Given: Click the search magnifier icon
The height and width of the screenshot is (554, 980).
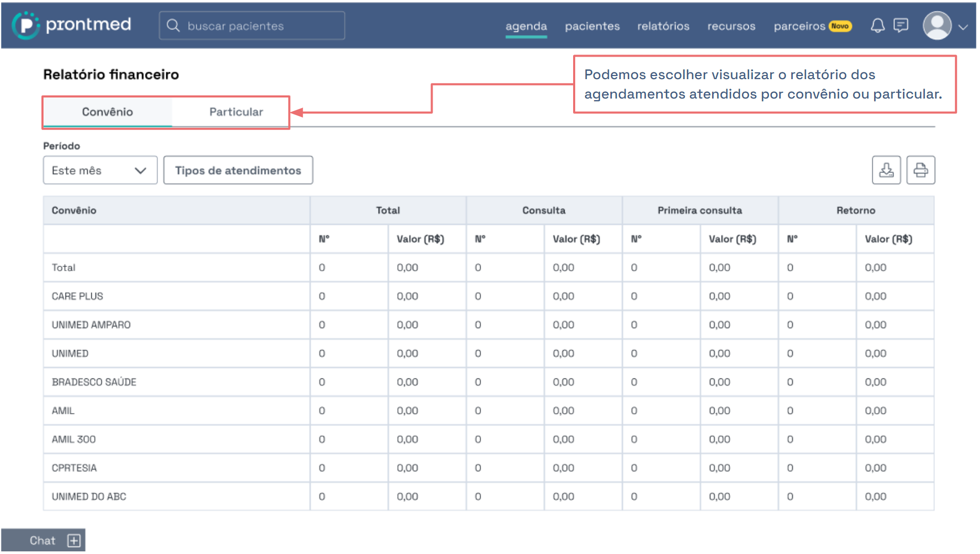Looking at the screenshot, I should pos(173,26).
